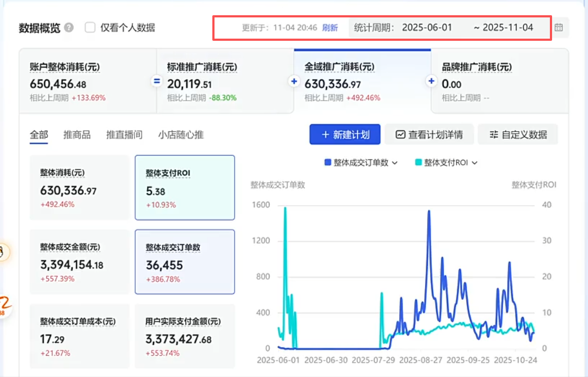Switch to the 推直播间 tab
Image resolution: width=588 pixels, height=377 pixels.
coord(124,135)
